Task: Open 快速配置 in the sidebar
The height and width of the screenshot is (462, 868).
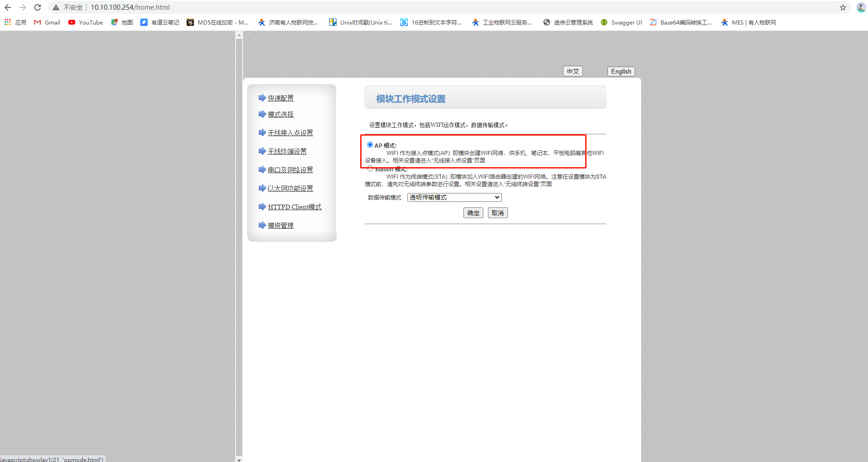Action: coord(281,98)
